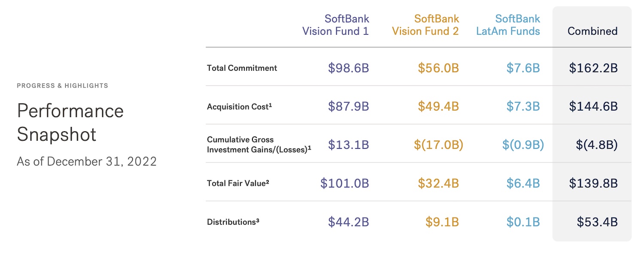Click the Performance Snapshot heading
This screenshot has height=253, width=644.
coord(70,123)
